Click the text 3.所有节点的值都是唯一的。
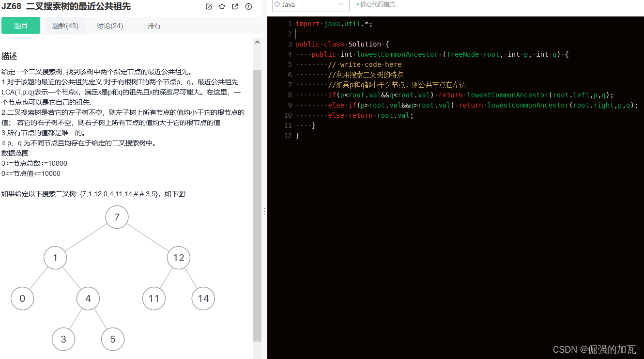 (x=44, y=133)
